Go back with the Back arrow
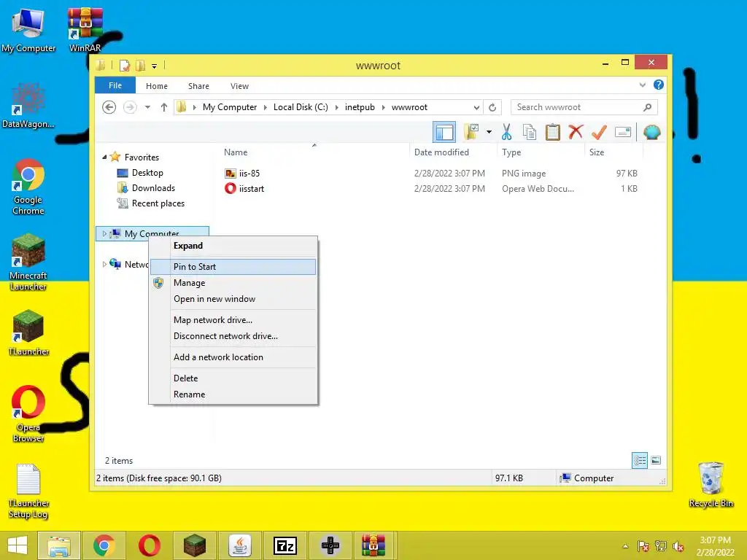The height and width of the screenshot is (560, 747). pyautogui.click(x=109, y=107)
